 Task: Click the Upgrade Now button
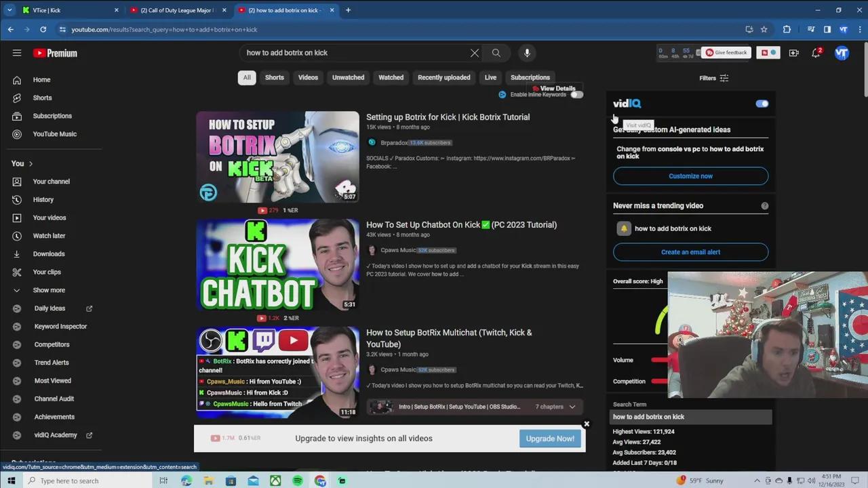(550, 438)
